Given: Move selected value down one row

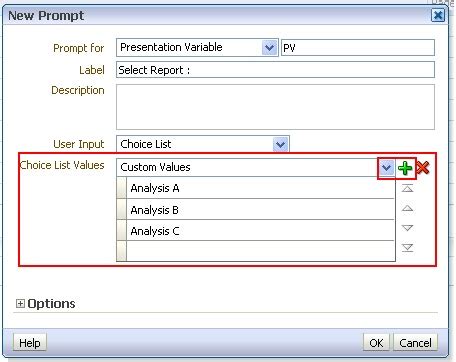Looking at the screenshot, I should pos(407,228).
